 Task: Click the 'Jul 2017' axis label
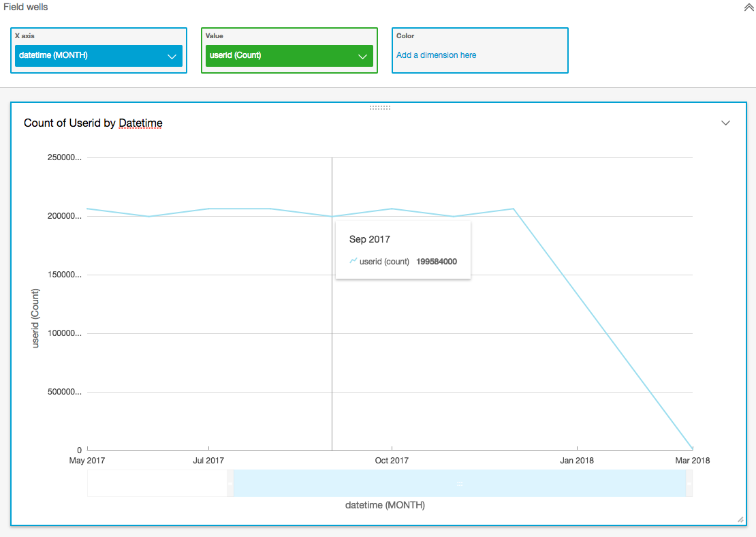[208, 460]
